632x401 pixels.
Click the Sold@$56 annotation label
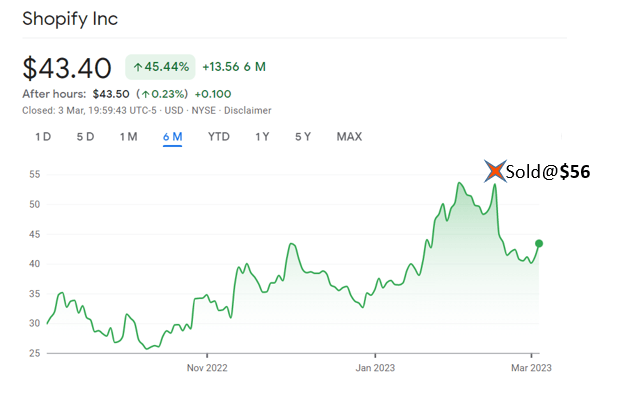pyautogui.click(x=548, y=172)
